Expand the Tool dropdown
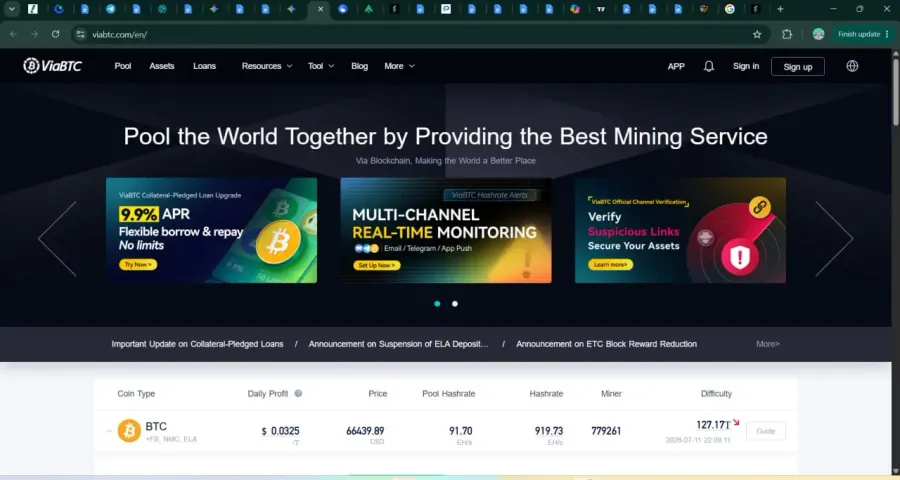900x480 pixels. pos(321,66)
